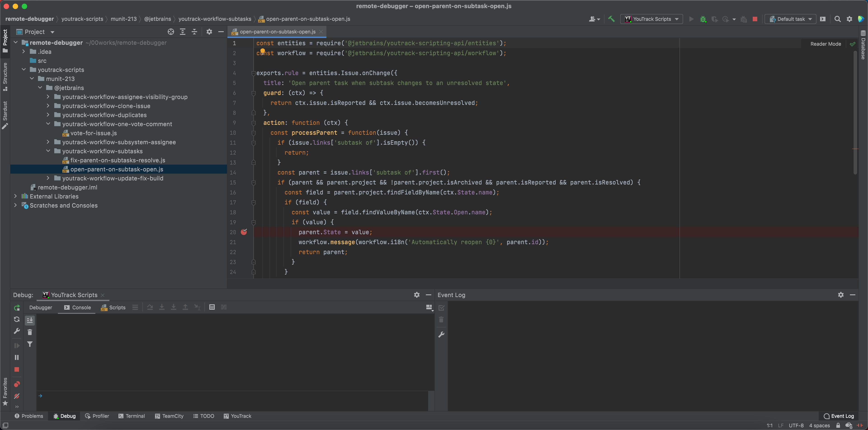
Task: Switch to Scripts tab in Debug panel
Action: tap(113, 307)
